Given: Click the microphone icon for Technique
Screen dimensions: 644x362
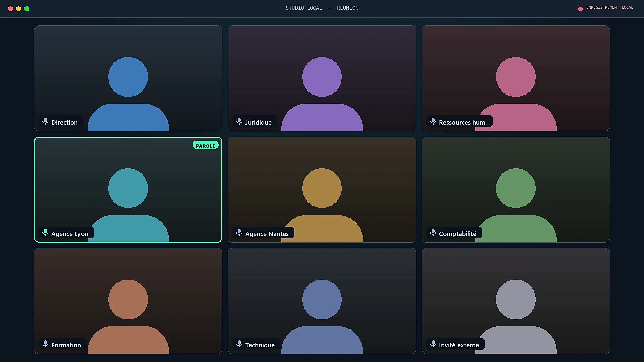Looking at the screenshot, I should click(x=239, y=344).
